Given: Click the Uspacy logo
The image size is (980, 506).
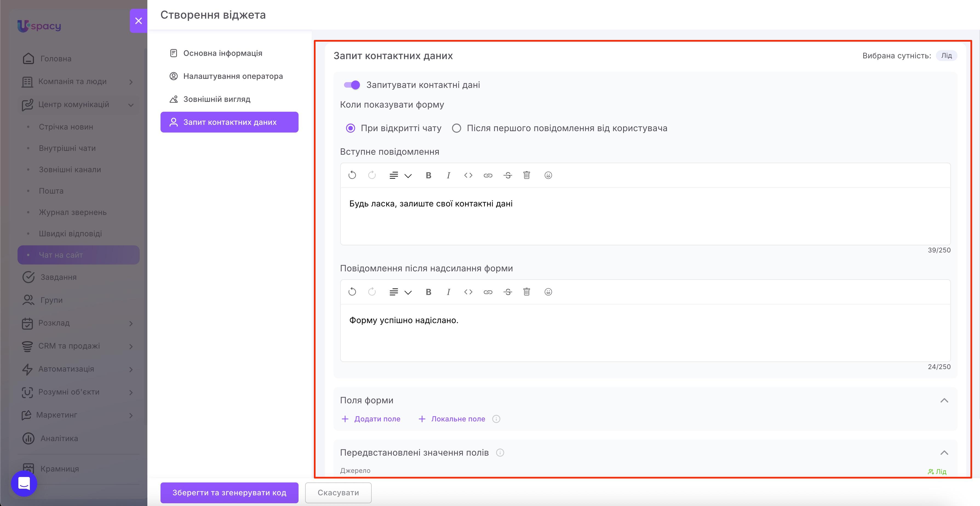Looking at the screenshot, I should coord(39,26).
